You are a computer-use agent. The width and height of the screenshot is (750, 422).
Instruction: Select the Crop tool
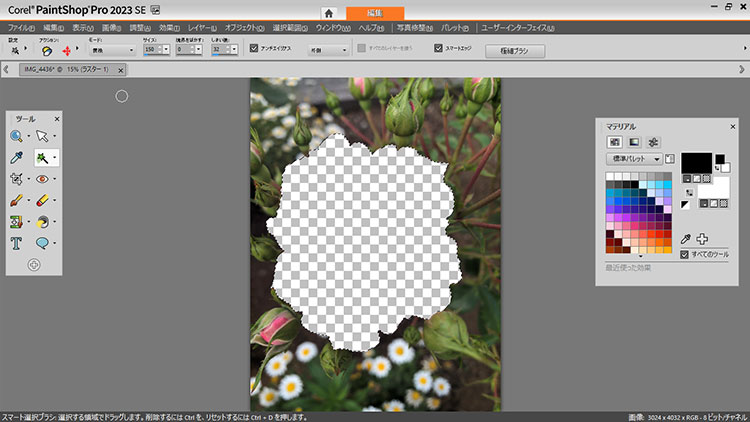click(17, 179)
